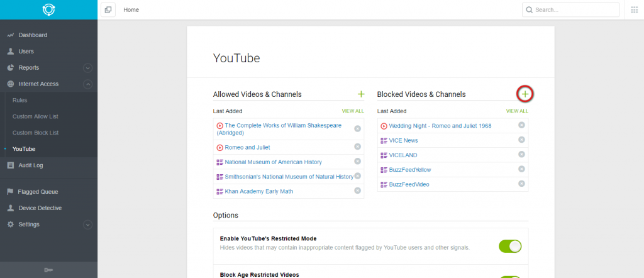Open the Romeo and Juliet allowed video link

[247, 147]
